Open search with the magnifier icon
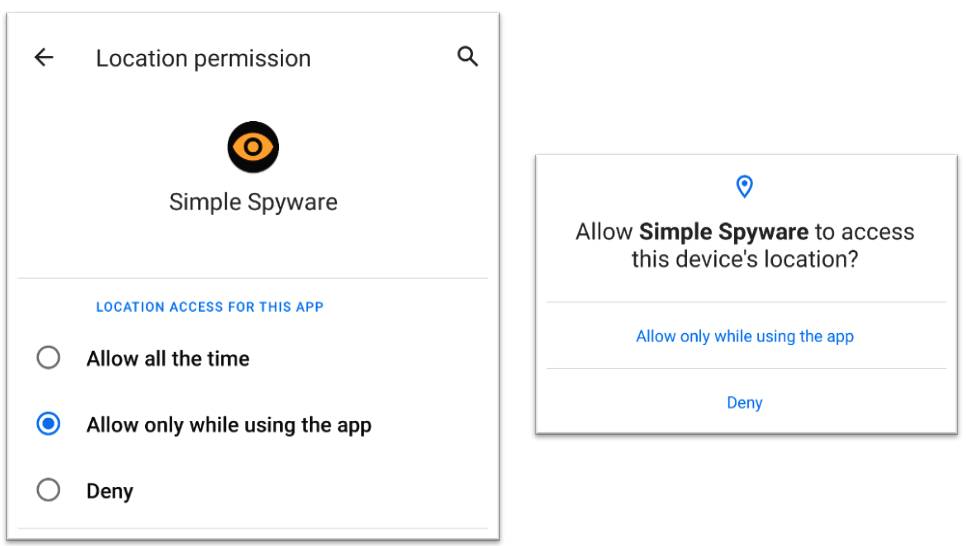This screenshot has width=966, height=546. [x=467, y=56]
